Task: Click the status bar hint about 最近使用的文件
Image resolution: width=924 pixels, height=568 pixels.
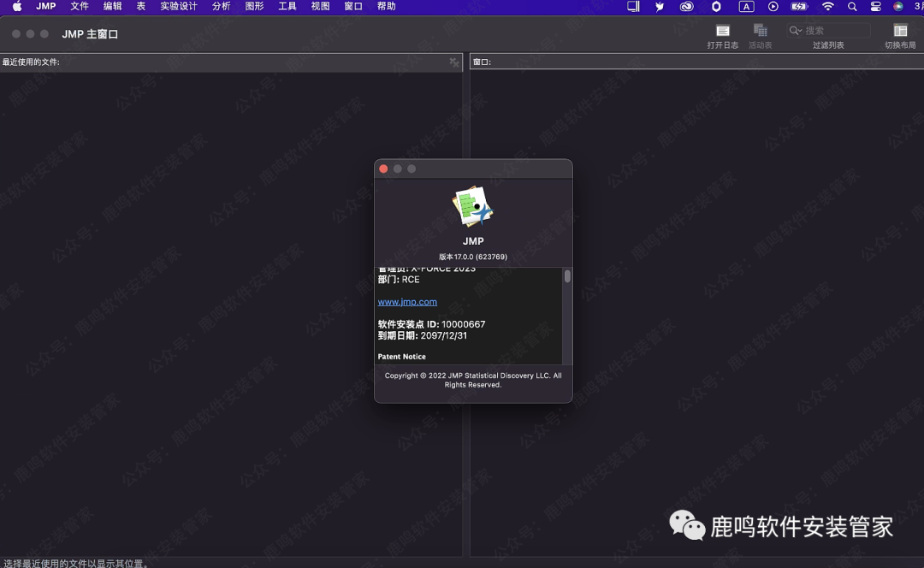Action: [x=77, y=563]
